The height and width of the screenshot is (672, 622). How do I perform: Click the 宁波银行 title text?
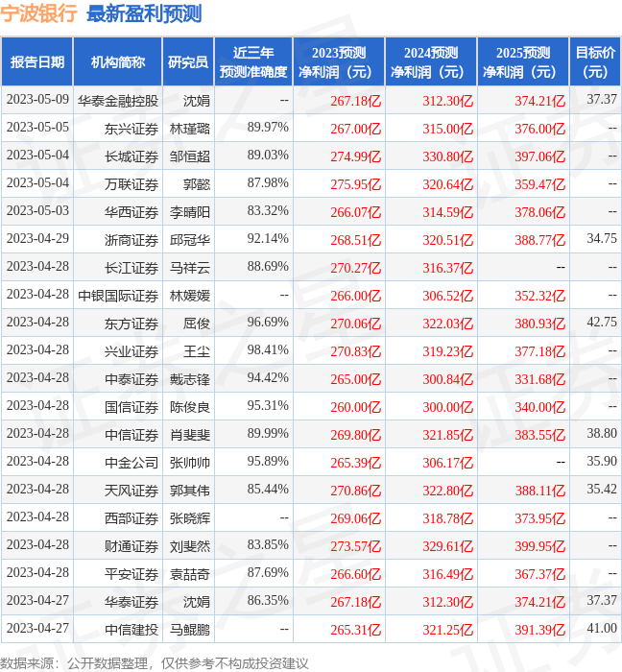pos(38,13)
